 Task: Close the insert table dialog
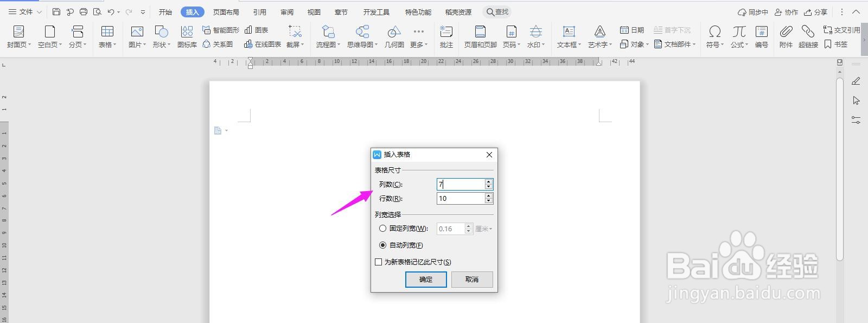489,155
